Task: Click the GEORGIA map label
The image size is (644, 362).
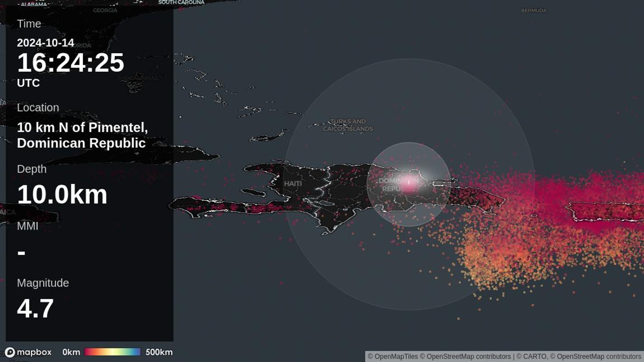Action: (x=105, y=10)
